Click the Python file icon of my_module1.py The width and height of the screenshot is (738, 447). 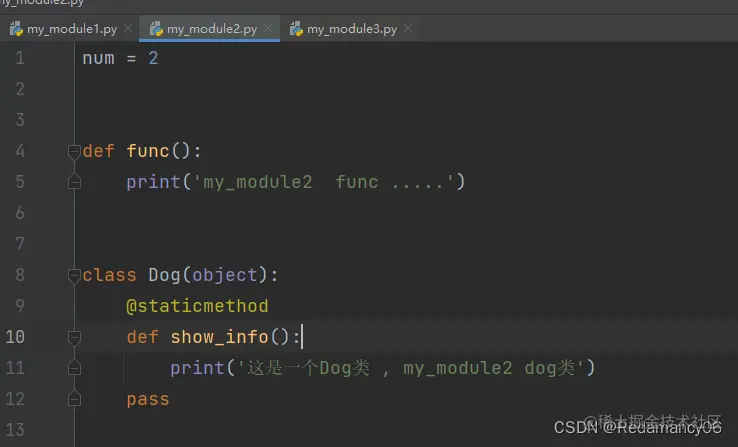[x=16, y=29]
